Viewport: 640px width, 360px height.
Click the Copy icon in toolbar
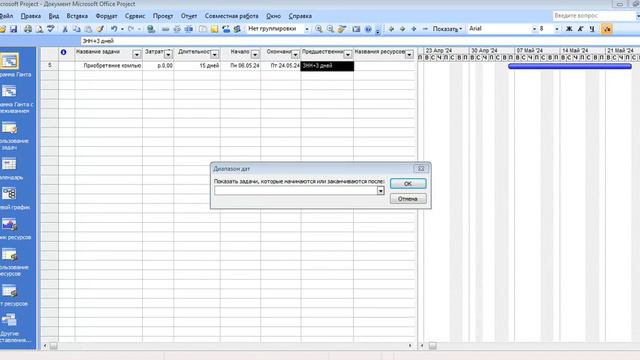pyautogui.click(x=76, y=29)
